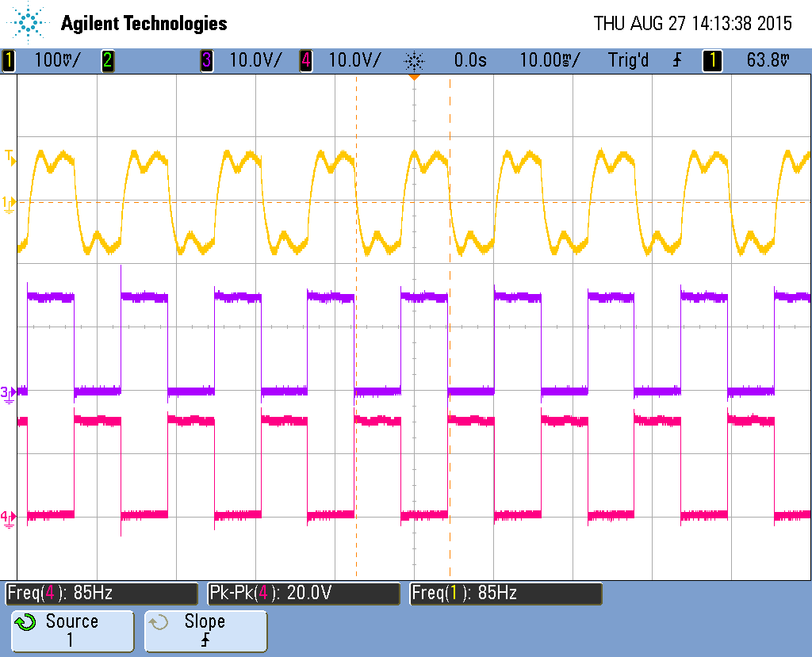Click the Pk-Pk(4): 20.0V measurement readout
The width and height of the screenshot is (812, 657).
pos(304,593)
